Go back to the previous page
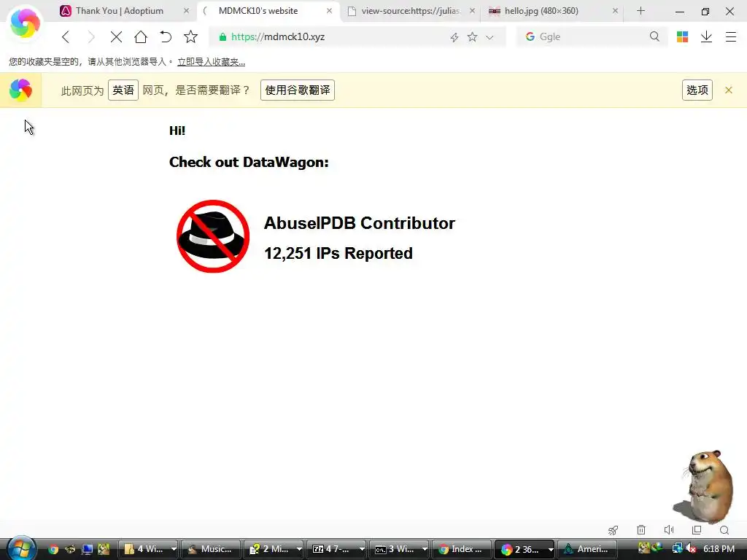This screenshot has width=747, height=560. tap(66, 36)
